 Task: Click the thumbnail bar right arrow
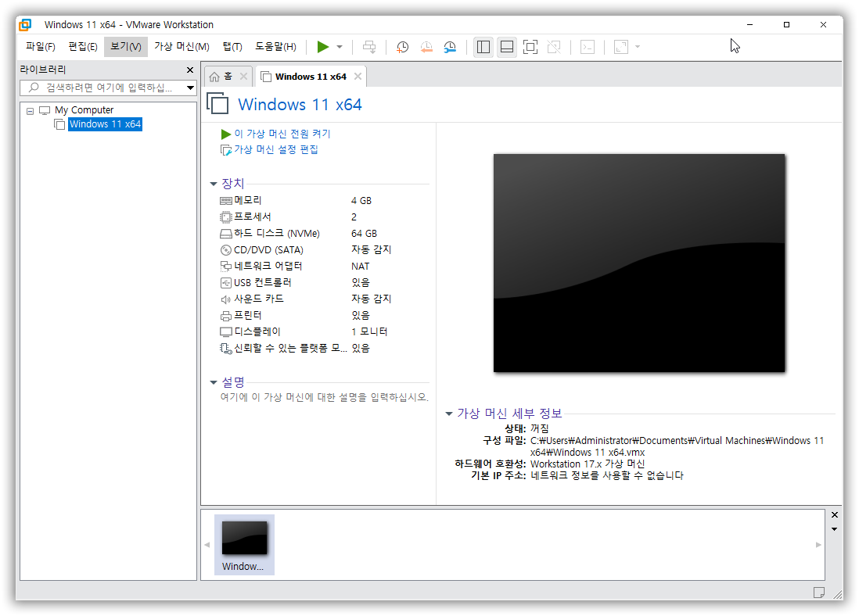pyautogui.click(x=818, y=545)
